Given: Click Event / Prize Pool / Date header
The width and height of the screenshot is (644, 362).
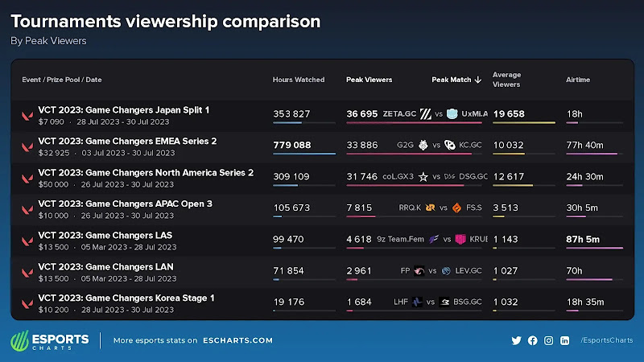Looking at the screenshot, I should point(62,80).
